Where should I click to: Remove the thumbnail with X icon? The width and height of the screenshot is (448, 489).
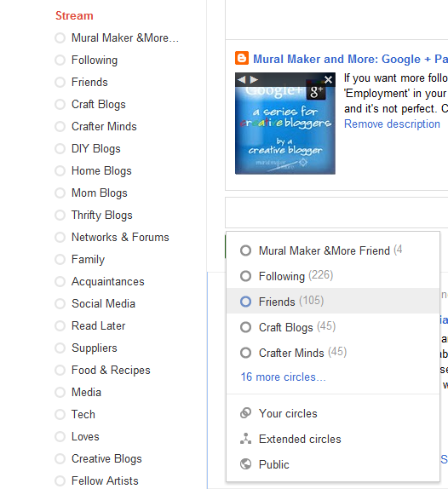[x=328, y=80]
